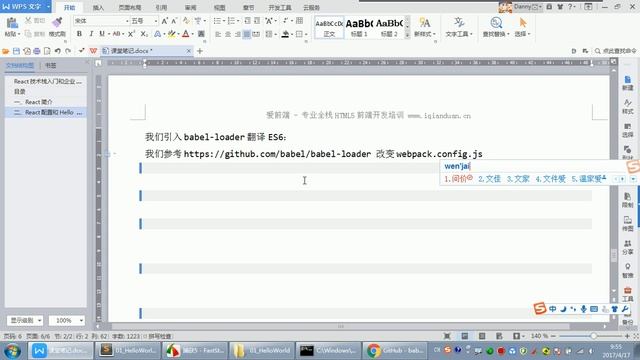Open the 100% navigation pane zoom dropdown
640x360 pixels.
pyautogui.click(x=67, y=320)
